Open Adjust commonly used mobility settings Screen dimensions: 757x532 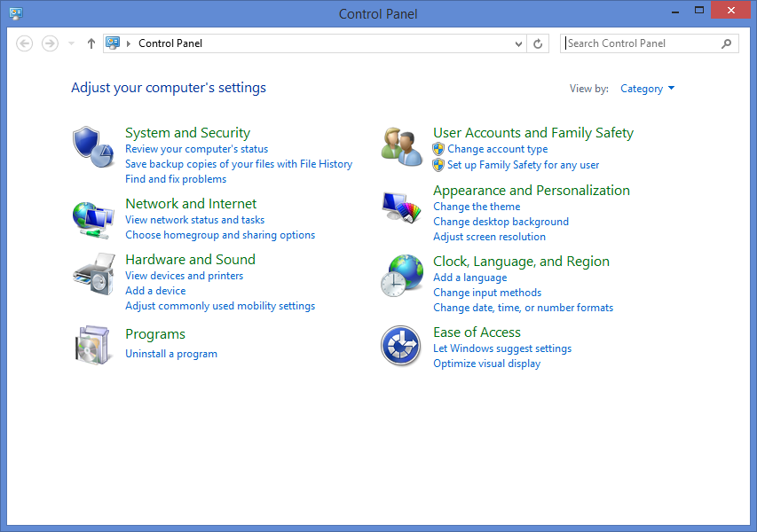pos(220,306)
